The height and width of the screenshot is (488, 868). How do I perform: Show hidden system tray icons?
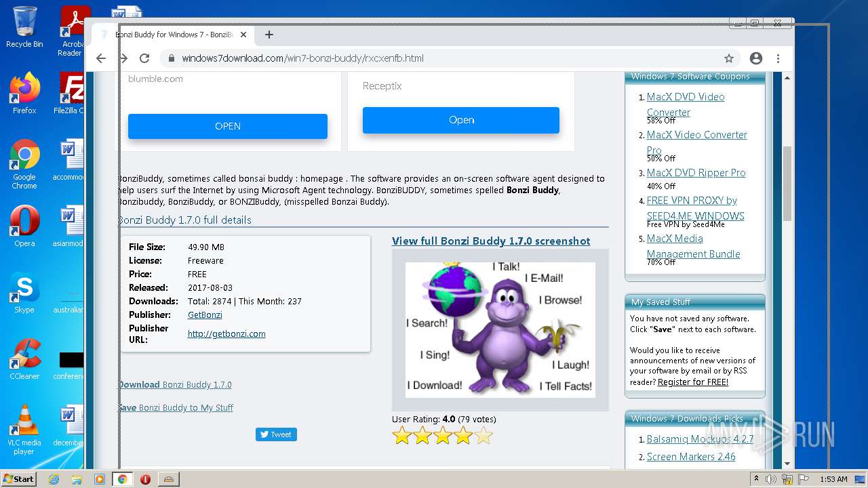click(756, 479)
